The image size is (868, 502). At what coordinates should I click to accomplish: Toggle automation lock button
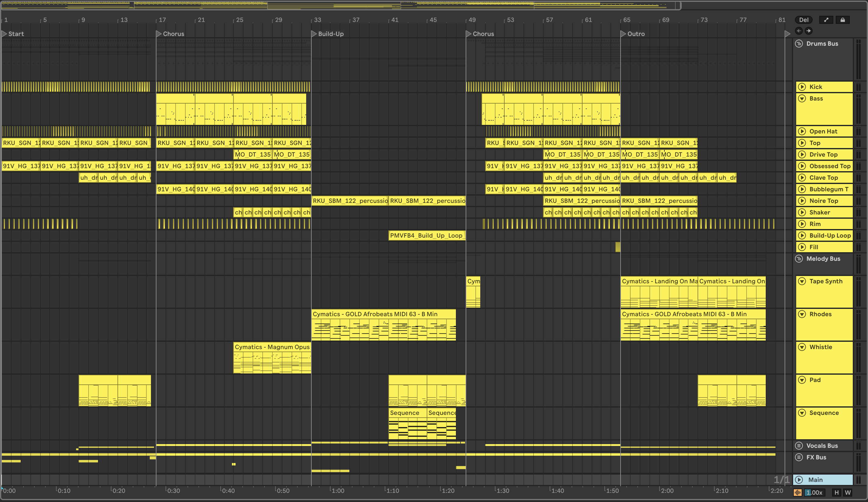tap(842, 20)
